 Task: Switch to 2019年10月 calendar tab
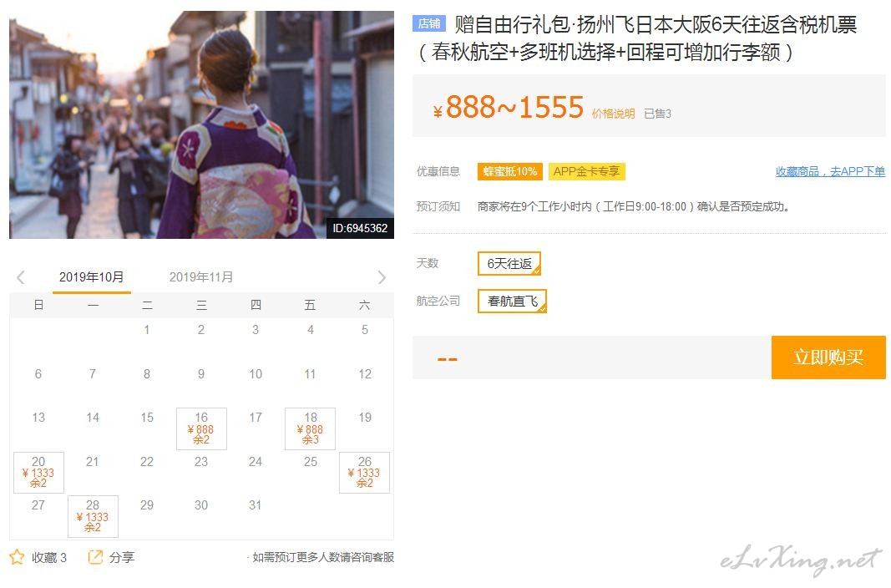tap(92, 277)
